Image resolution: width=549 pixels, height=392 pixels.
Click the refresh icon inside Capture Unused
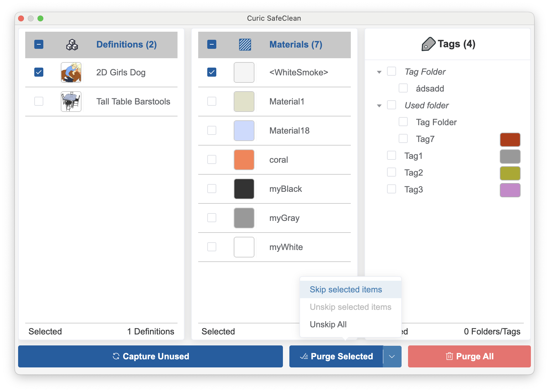pyautogui.click(x=116, y=356)
